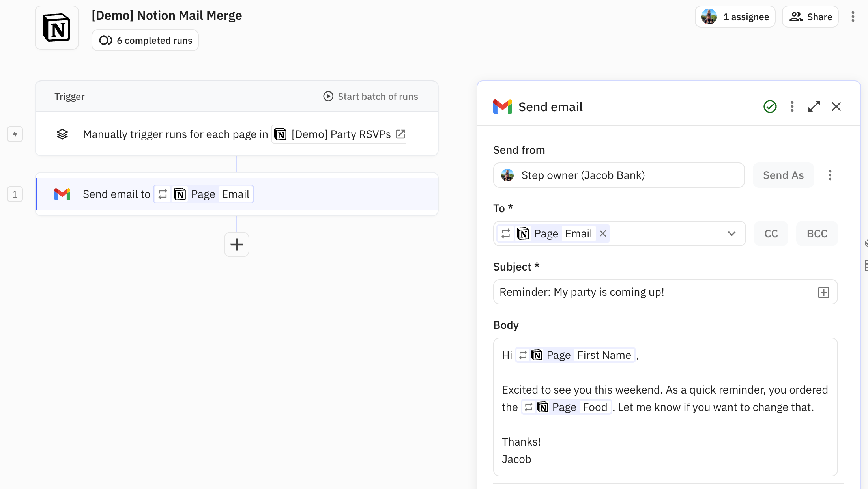Open Send email step more options
This screenshot has height=489, width=868.
(x=792, y=106)
